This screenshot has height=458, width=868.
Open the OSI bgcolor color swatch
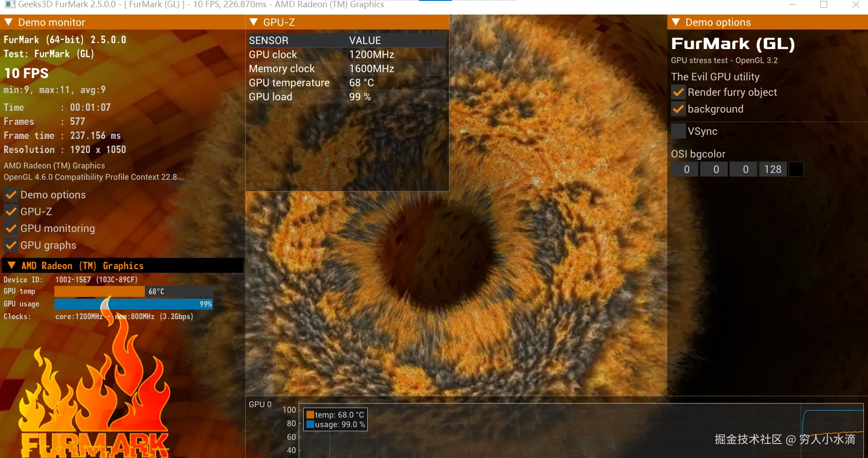[x=796, y=169]
